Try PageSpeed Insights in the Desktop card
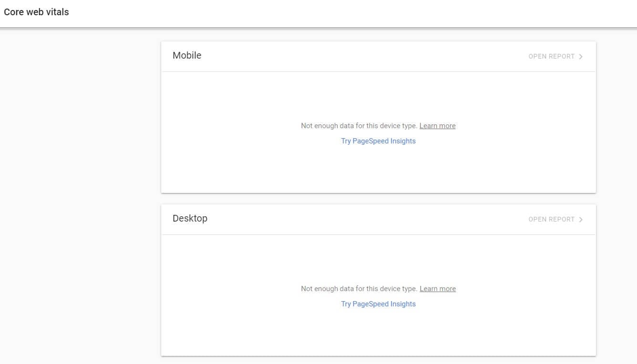Screen dimensions: 637x364 pyautogui.click(x=378, y=304)
